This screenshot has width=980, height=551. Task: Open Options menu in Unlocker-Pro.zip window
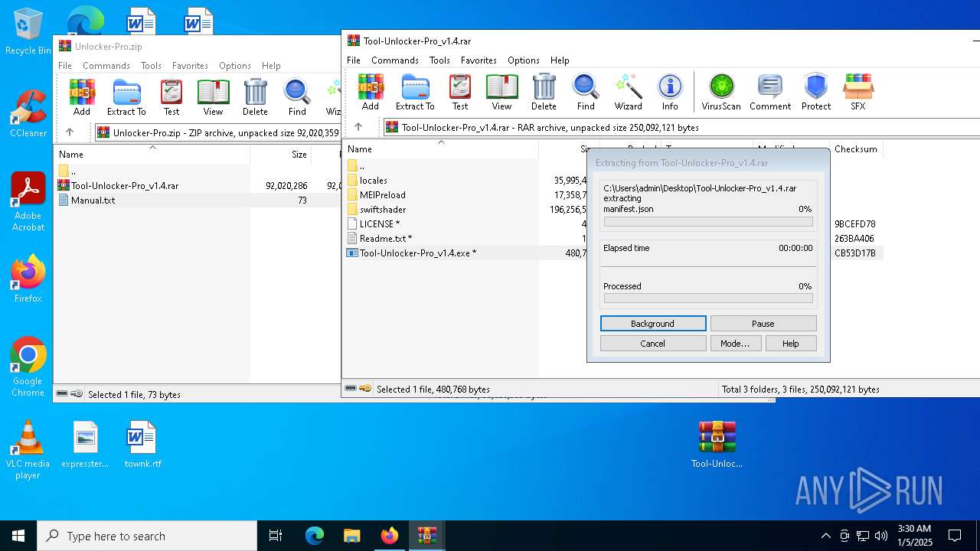(235, 66)
